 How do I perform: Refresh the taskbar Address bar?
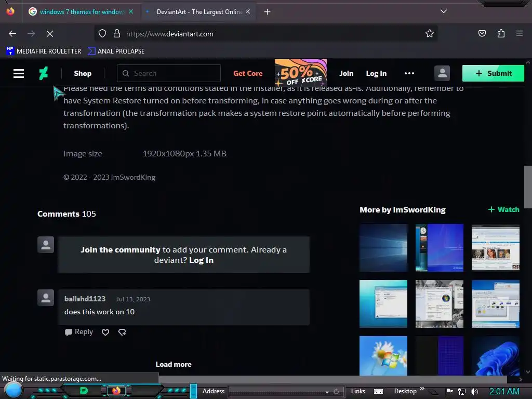click(336, 392)
